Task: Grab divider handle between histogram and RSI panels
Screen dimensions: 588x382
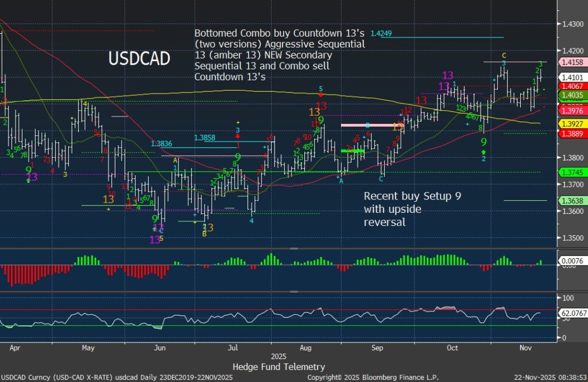Action: (294, 291)
